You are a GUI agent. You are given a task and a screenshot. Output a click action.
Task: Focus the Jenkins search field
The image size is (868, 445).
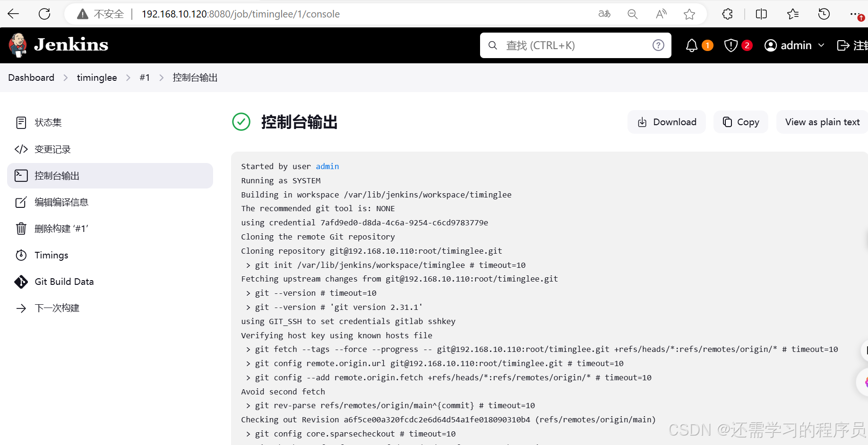tap(576, 45)
